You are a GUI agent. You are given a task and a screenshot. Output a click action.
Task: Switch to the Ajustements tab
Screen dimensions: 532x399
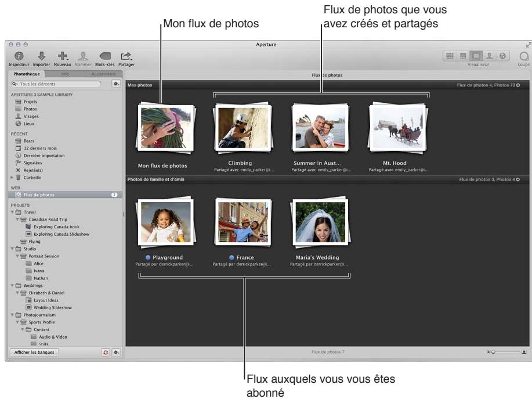pos(103,74)
